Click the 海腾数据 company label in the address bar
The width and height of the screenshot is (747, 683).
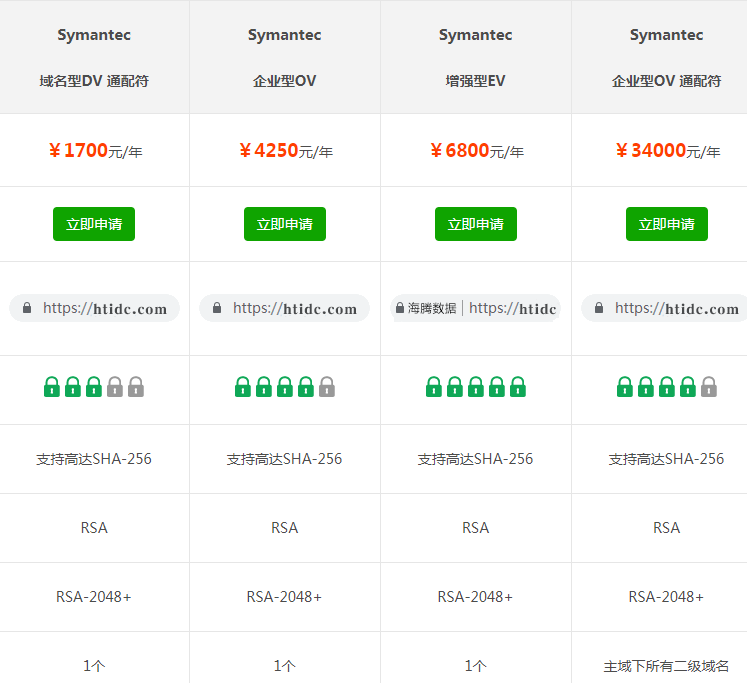432,309
